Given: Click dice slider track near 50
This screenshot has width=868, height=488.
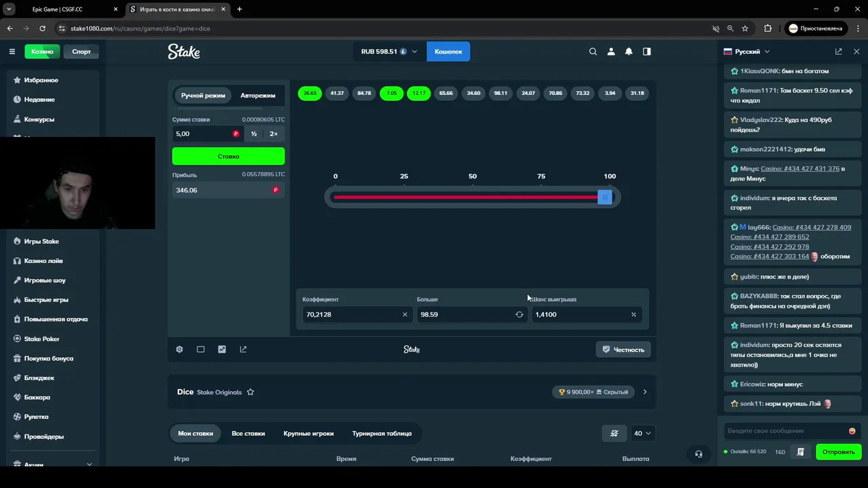Looking at the screenshot, I should pyautogui.click(x=473, y=197).
